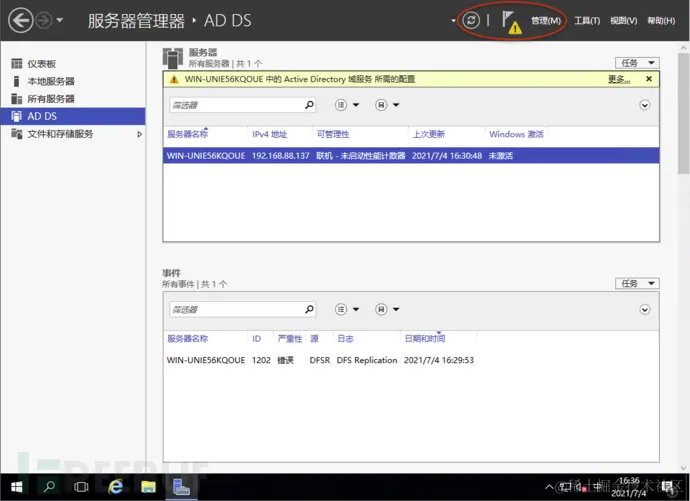Click the back navigation arrow
690x501 pixels.
tap(21, 20)
